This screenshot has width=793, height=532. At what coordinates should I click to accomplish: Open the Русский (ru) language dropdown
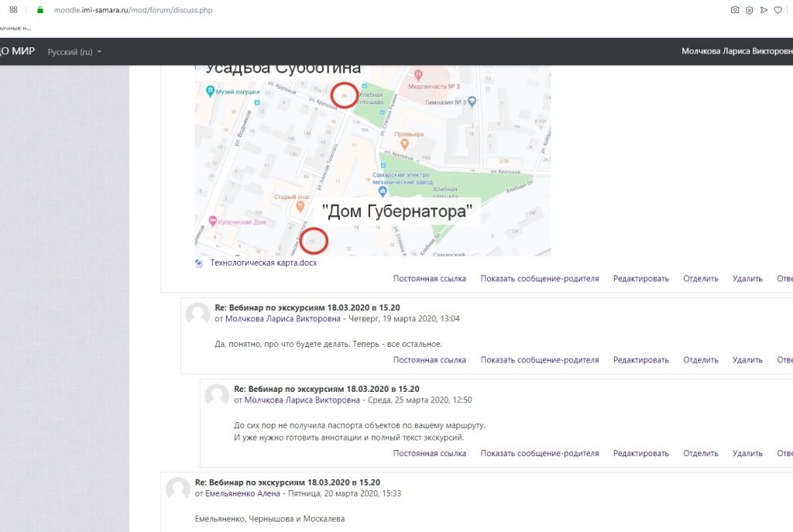tap(74, 52)
